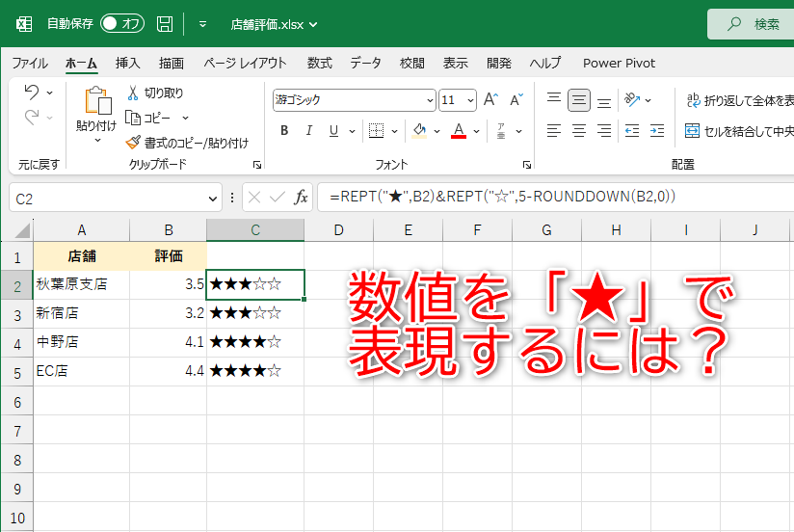Switch to the 挿入 tab
The height and width of the screenshot is (532, 794).
(x=127, y=64)
